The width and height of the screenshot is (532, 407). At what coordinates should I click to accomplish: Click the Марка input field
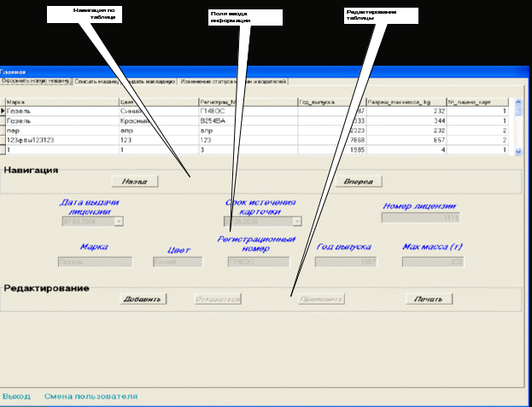point(95,262)
